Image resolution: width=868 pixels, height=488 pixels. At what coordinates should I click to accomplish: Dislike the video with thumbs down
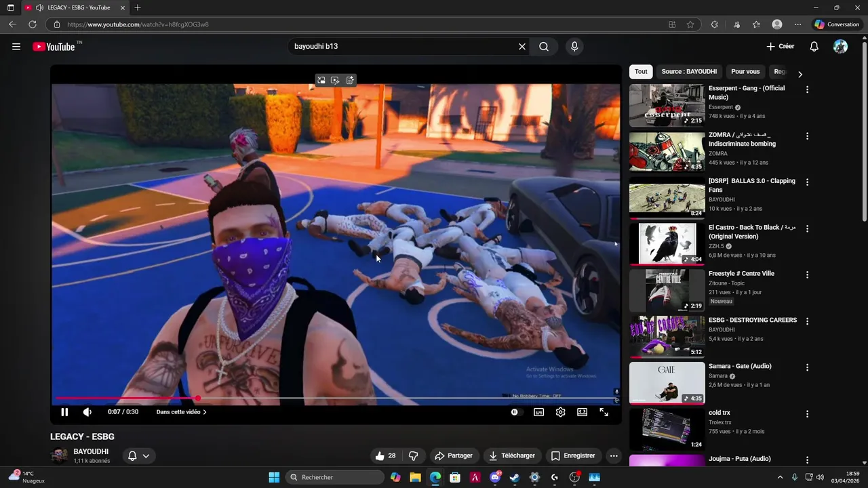click(x=413, y=456)
